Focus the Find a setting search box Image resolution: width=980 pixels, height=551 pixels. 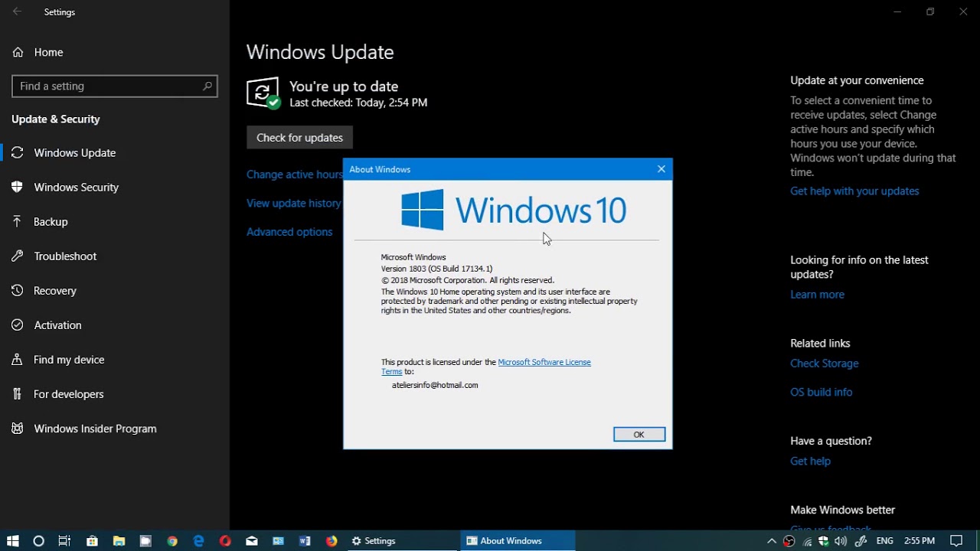click(x=115, y=86)
